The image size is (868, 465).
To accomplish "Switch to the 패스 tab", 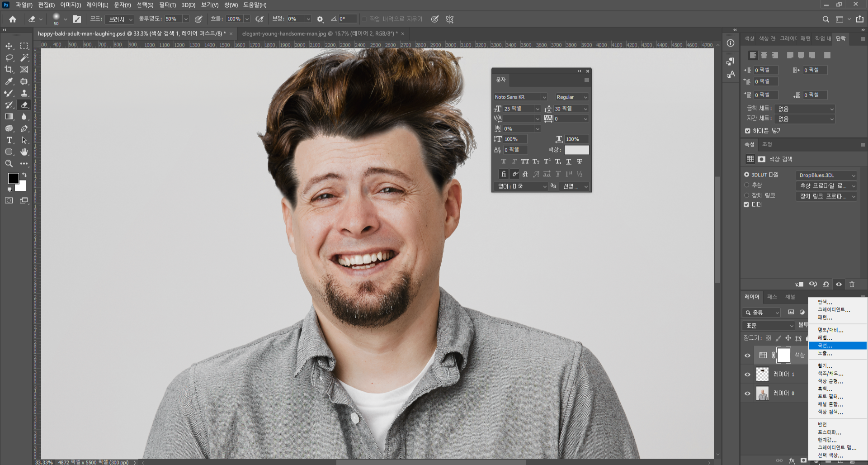I will point(772,297).
